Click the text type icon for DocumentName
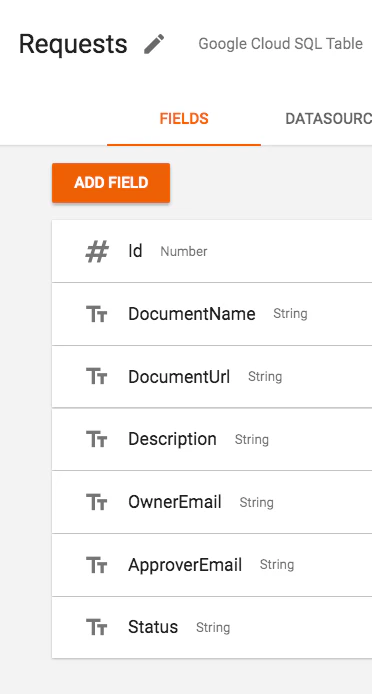 point(97,314)
